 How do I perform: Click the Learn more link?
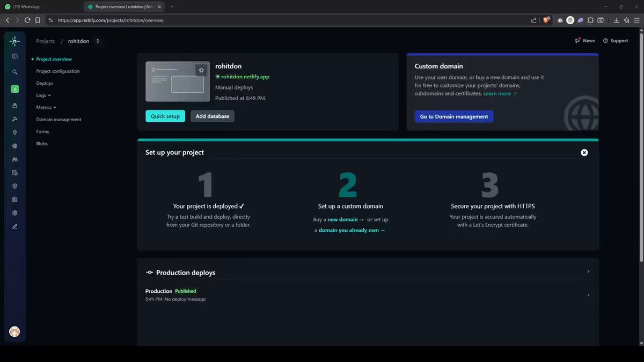[500, 94]
